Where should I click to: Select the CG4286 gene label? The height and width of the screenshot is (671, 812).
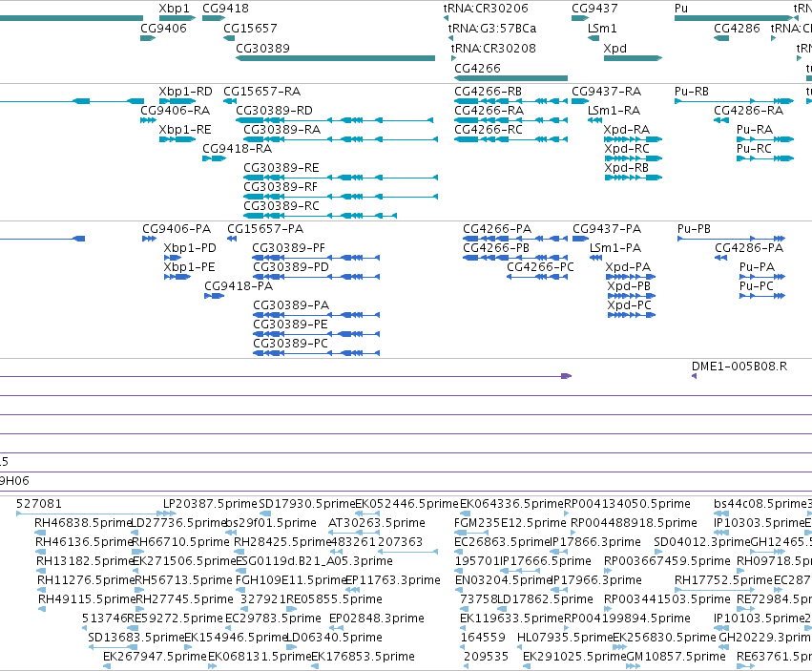(x=737, y=28)
